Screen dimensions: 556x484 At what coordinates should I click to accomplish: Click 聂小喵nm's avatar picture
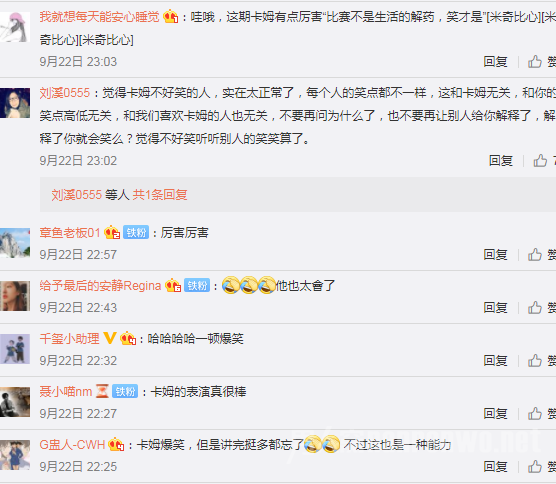click(x=15, y=402)
